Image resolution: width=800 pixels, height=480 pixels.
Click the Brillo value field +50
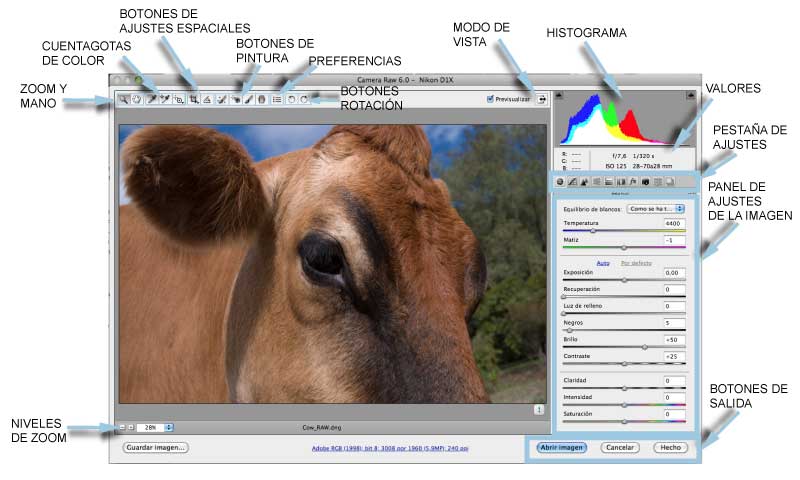(674, 340)
